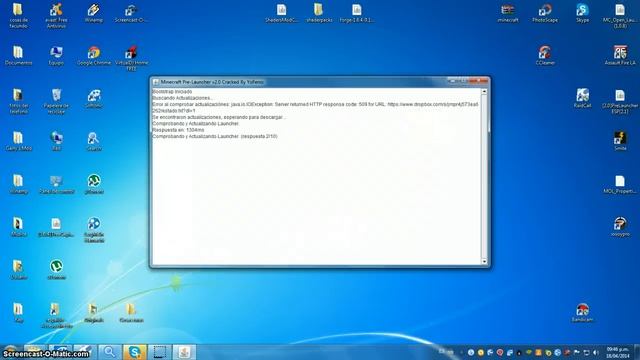The image size is (640, 360).
Task: Click the selection-rectangle taskbar button
Action: point(159,352)
